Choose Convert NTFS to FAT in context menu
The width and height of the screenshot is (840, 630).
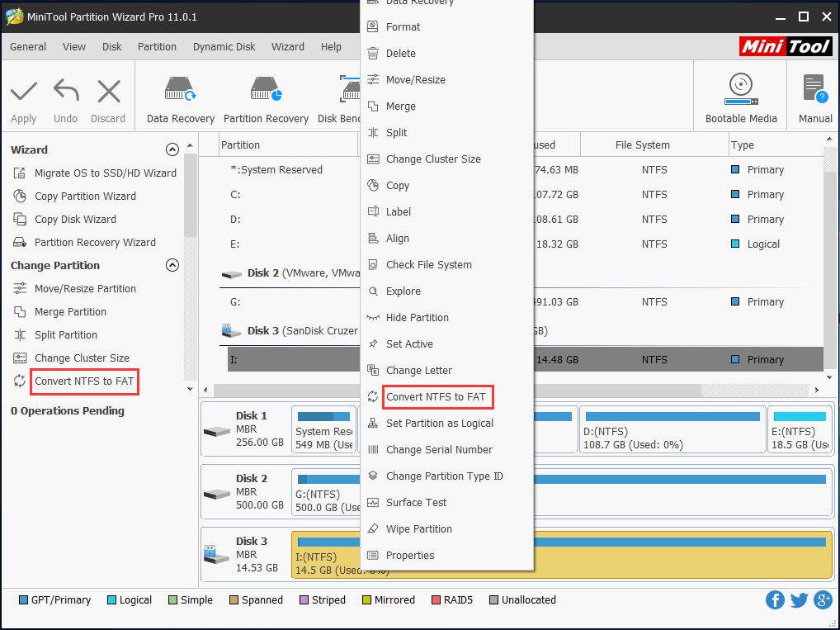point(446,397)
